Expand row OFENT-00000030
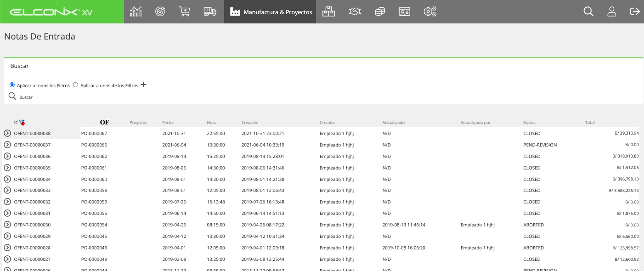644x271 pixels. click(7, 225)
